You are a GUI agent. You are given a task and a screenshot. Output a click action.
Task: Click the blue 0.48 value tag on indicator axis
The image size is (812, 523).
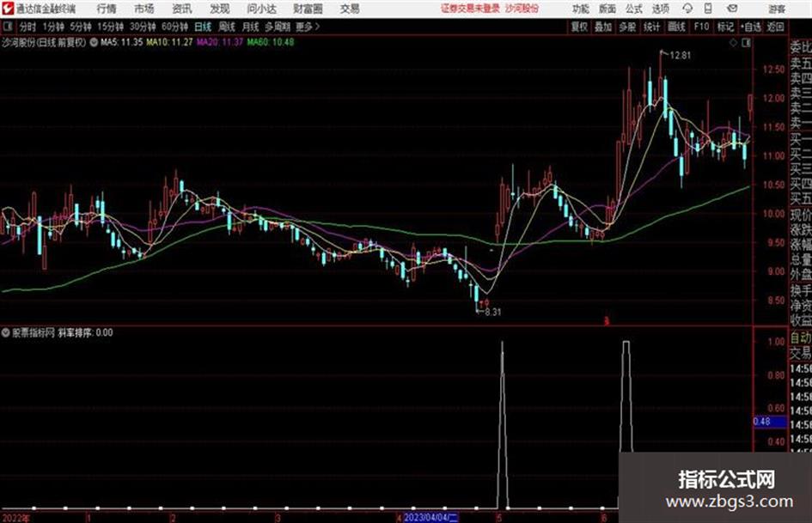(x=770, y=422)
